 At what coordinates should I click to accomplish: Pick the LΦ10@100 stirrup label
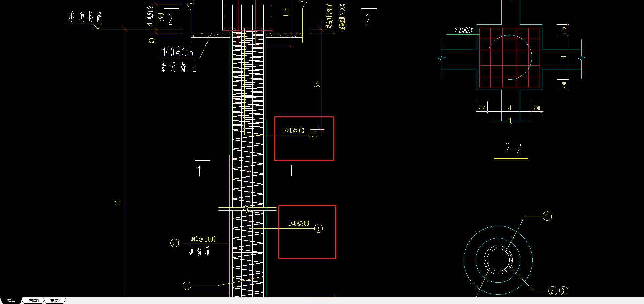pos(293,130)
